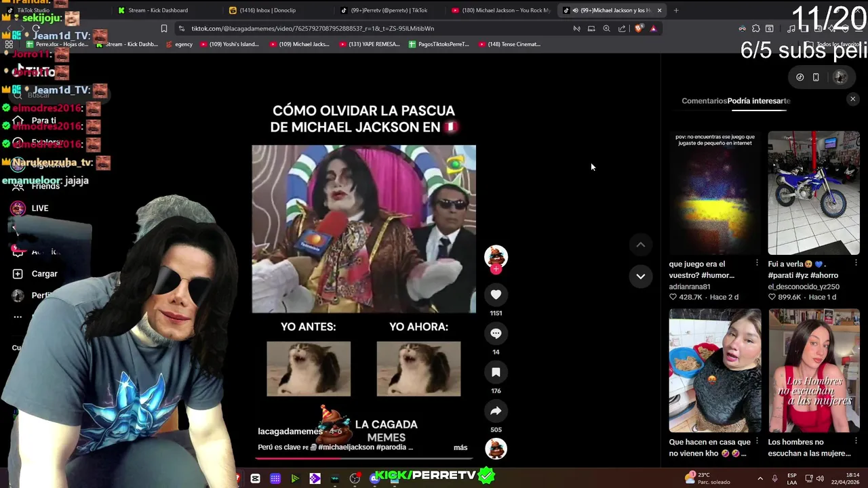Click the microphone tray icon
This screenshot has width=868, height=488.
[775, 479]
